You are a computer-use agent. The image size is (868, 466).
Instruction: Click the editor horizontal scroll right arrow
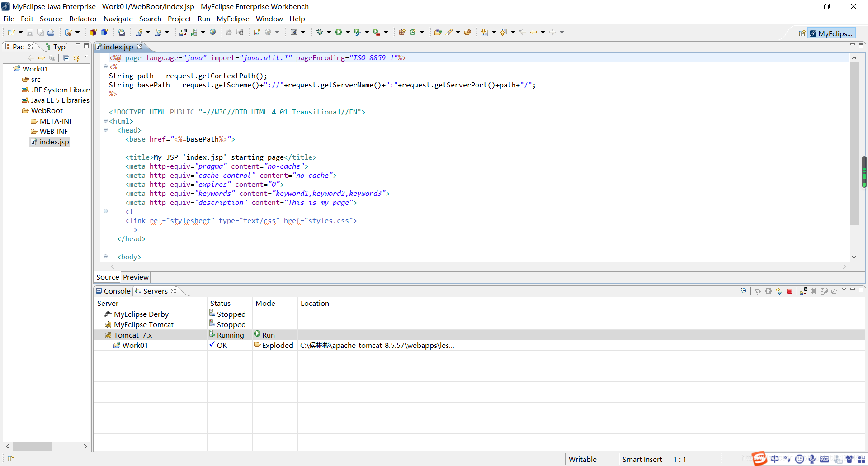(844, 267)
